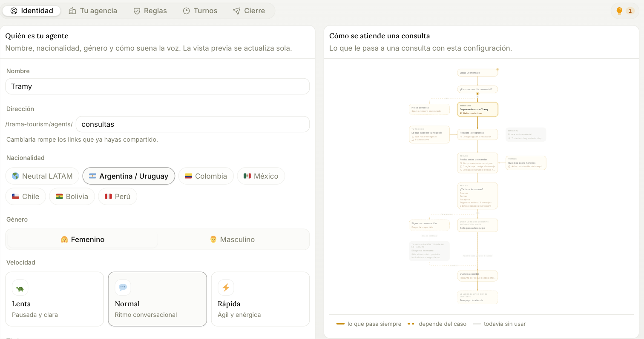Click the Mexico flag icon
The image size is (644, 339).
(247, 176)
